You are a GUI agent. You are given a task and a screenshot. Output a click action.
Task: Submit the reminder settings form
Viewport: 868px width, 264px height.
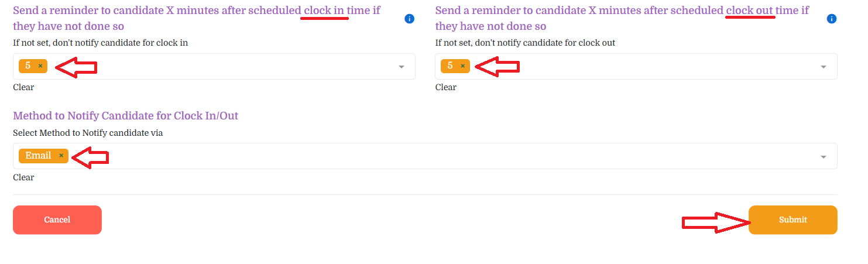793,220
